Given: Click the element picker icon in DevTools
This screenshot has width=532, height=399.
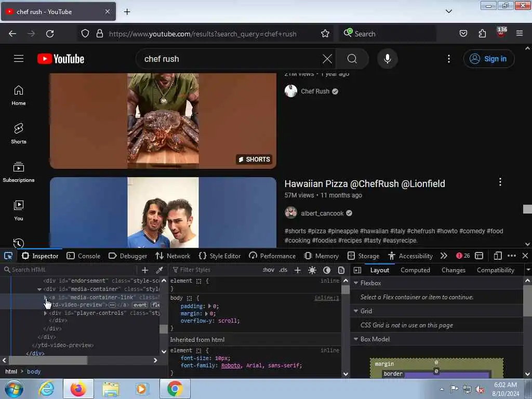Looking at the screenshot, I should point(8,256).
